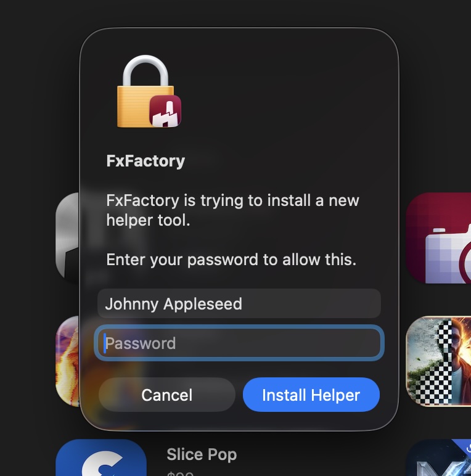Click the bold FxFactory dialog heading
This screenshot has width=471, height=476.
click(x=145, y=161)
